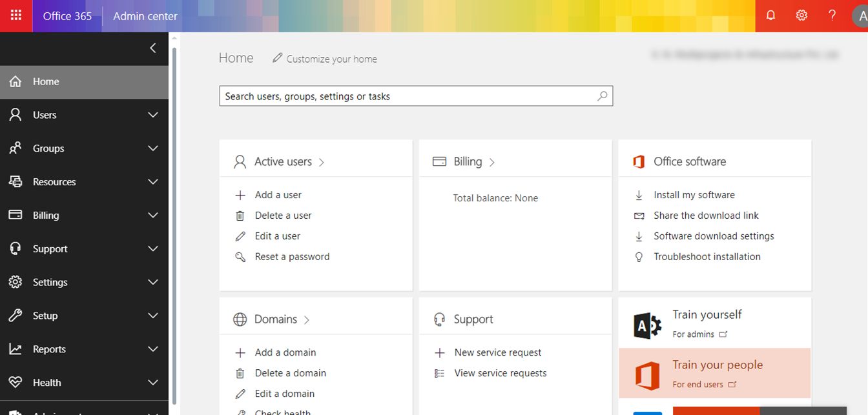This screenshot has height=415, width=868.
Task: Click the help question mark icon
Action: coord(832,15)
